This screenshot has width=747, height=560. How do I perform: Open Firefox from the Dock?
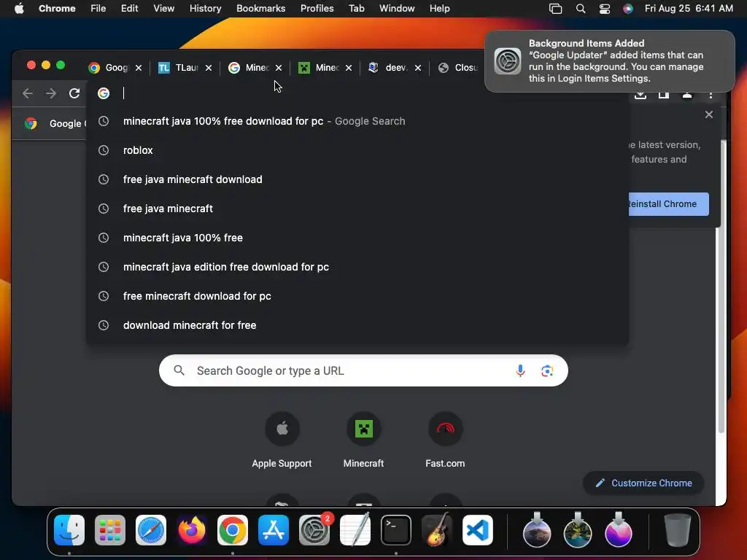(x=192, y=530)
